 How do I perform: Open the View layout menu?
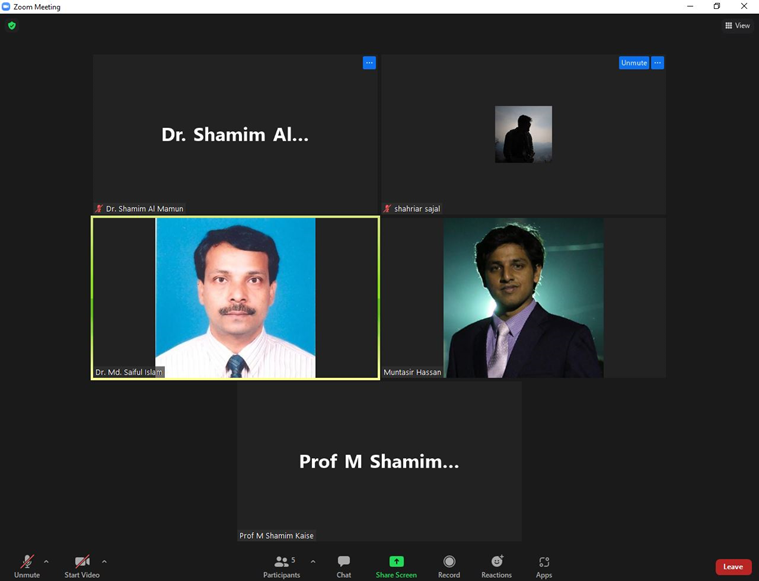pyautogui.click(x=737, y=26)
